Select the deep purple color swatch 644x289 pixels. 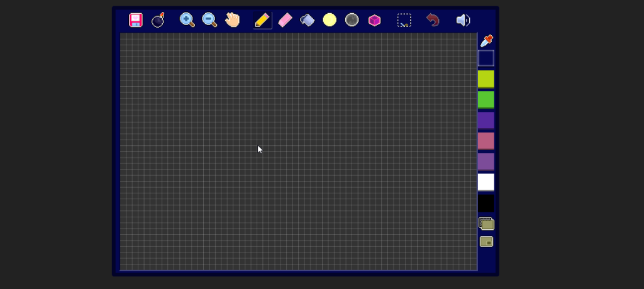[486, 120]
